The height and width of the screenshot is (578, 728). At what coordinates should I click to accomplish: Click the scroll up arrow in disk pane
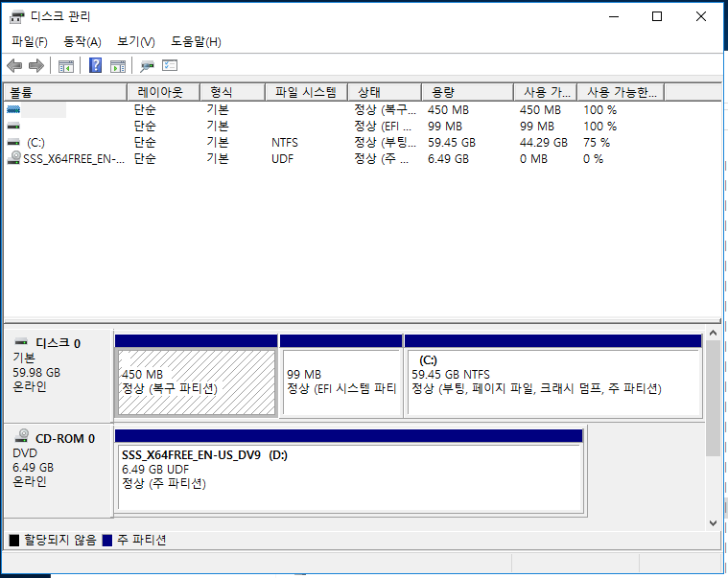click(714, 333)
